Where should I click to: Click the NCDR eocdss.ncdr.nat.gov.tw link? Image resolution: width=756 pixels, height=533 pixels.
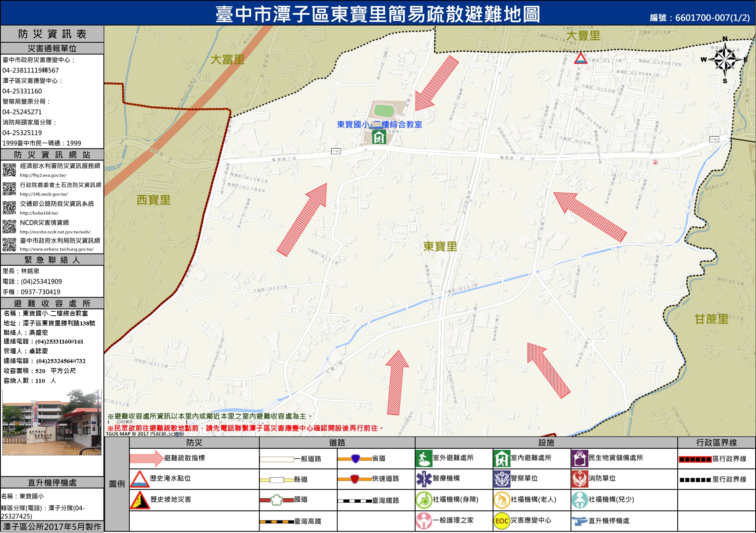pyautogui.click(x=55, y=232)
